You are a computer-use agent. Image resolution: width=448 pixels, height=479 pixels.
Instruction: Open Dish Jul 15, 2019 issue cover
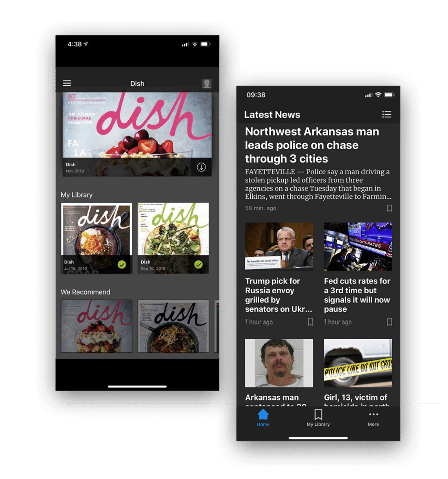[x=97, y=238]
